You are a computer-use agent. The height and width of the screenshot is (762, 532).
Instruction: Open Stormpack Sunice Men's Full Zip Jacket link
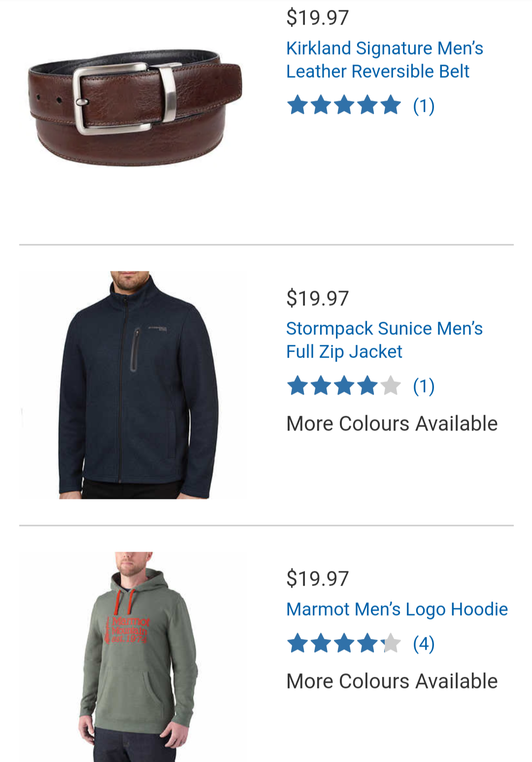[x=384, y=340]
